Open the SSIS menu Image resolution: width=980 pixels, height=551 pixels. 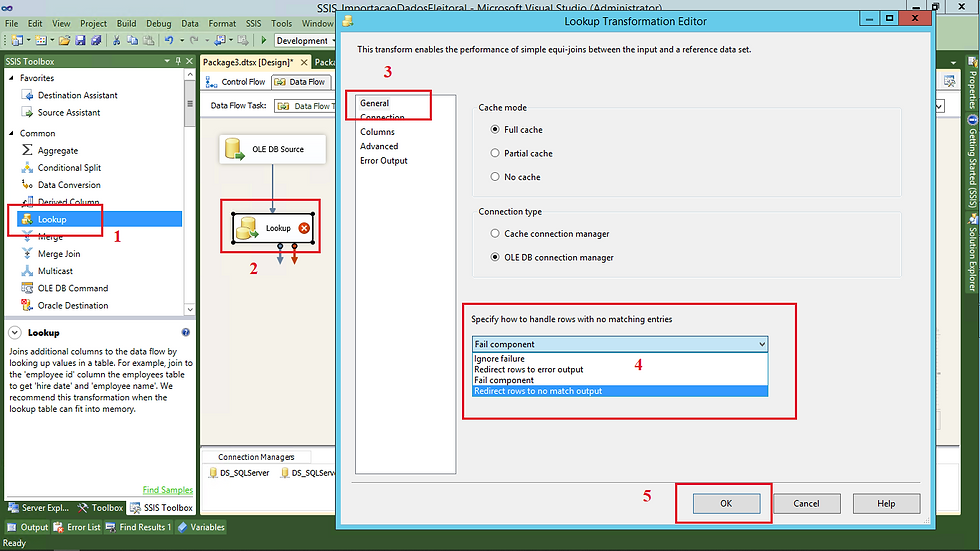pyautogui.click(x=253, y=24)
